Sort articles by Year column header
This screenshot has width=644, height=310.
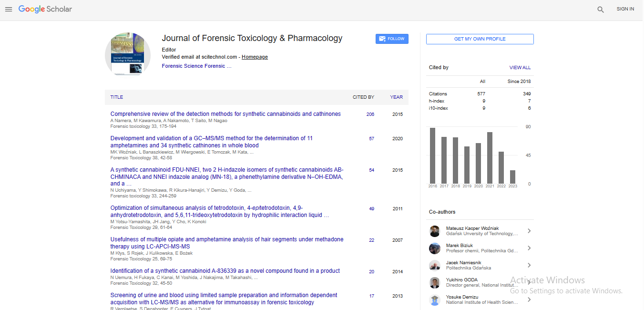(x=396, y=97)
